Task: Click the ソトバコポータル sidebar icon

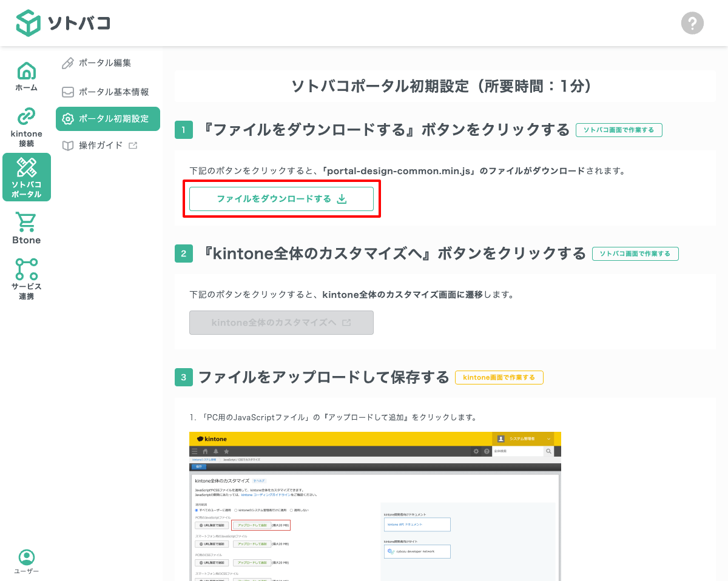Action: pos(26,176)
